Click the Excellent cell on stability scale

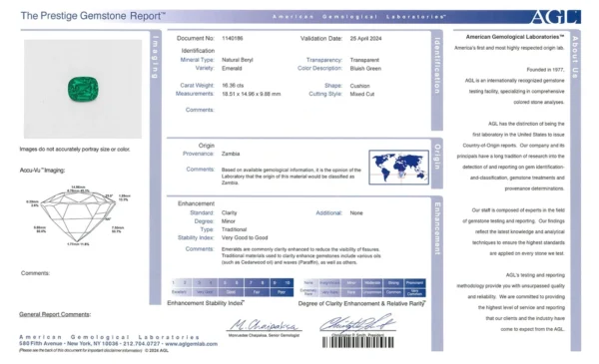pos(179,292)
